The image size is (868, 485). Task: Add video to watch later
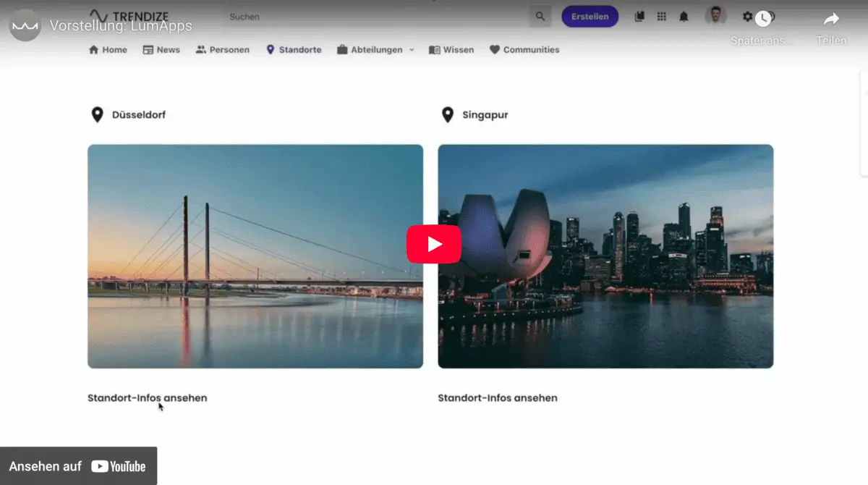click(762, 20)
